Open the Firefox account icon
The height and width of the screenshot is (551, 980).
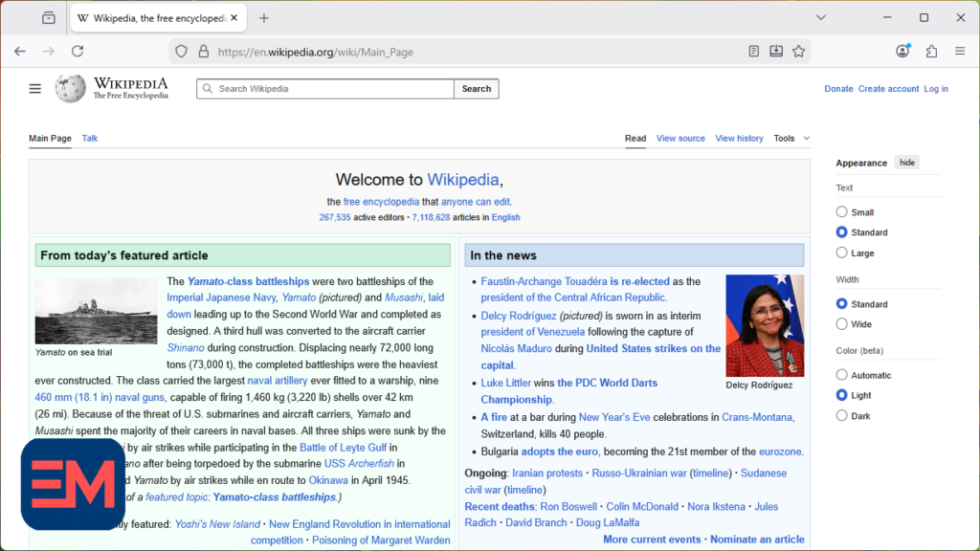click(x=902, y=52)
